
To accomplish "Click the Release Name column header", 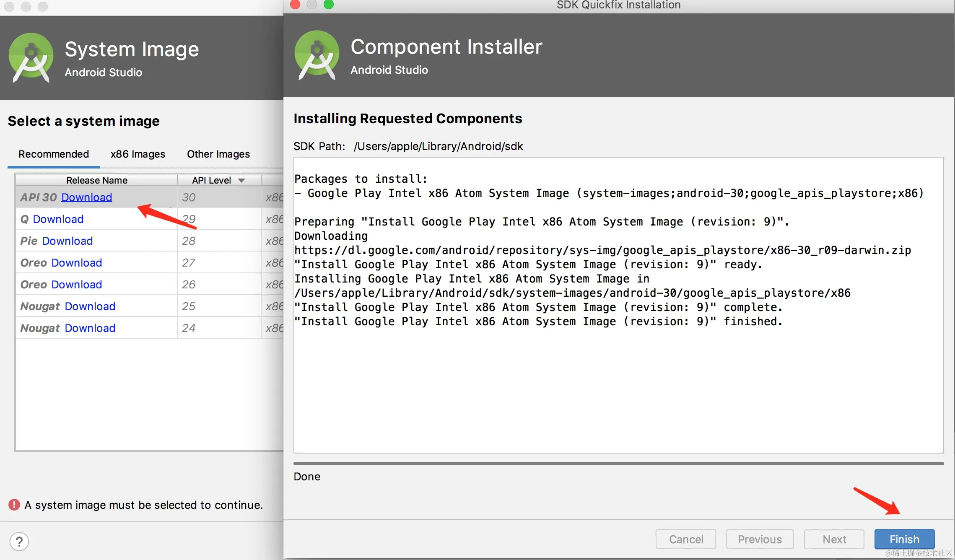I will 96,180.
